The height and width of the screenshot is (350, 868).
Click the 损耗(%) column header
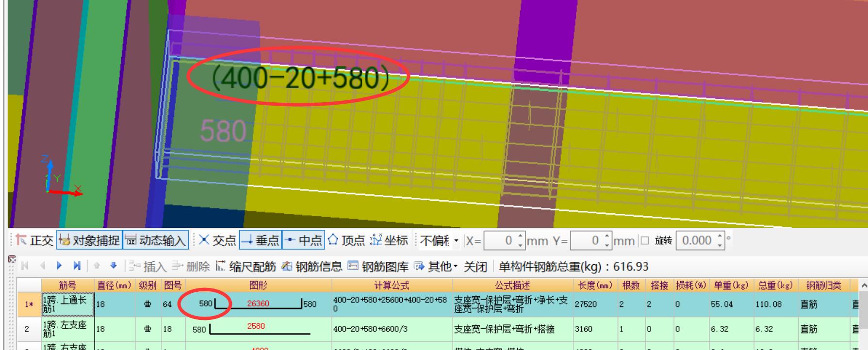click(691, 285)
